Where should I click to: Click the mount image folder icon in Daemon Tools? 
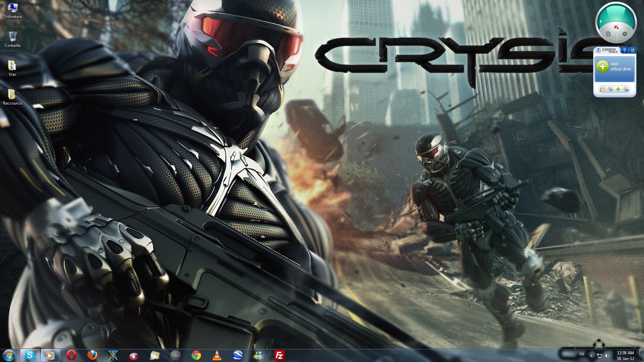pos(603,89)
